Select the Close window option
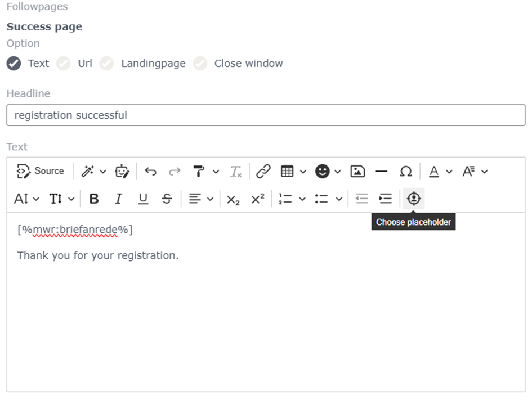Screen dimensions: 532x400 click(200, 64)
